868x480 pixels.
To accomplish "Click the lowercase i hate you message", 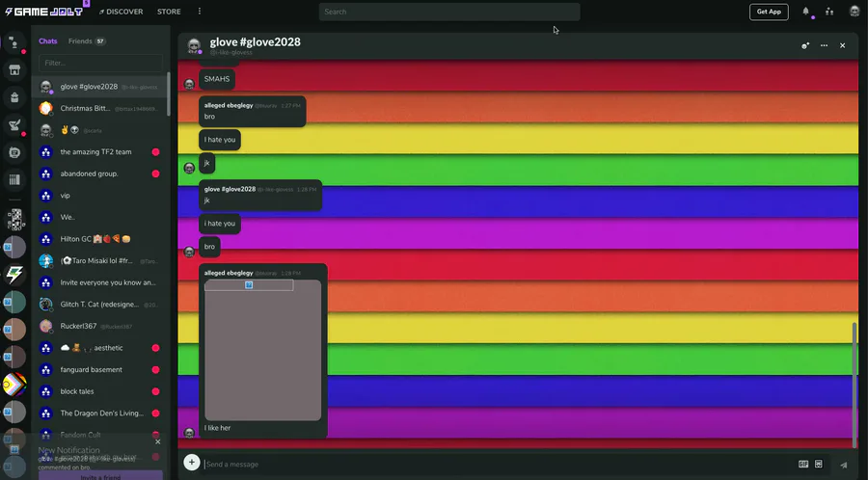I will [x=220, y=224].
